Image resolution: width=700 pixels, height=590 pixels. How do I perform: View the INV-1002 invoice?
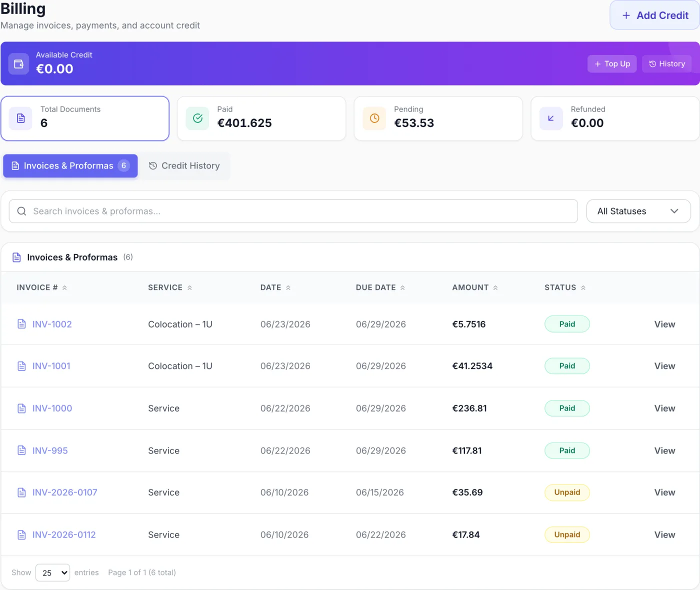pos(664,324)
